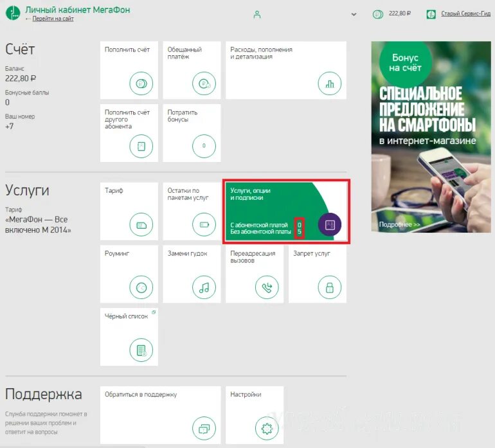The image size is (495, 448).
Task: Open the Старый Сервис-Гид link
Action: [465, 13]
